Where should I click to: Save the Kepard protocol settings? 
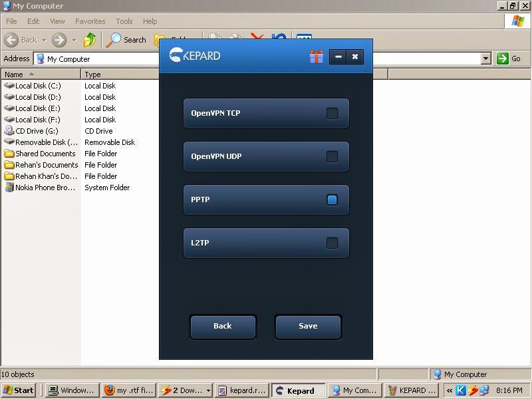(x=308, y=327)
